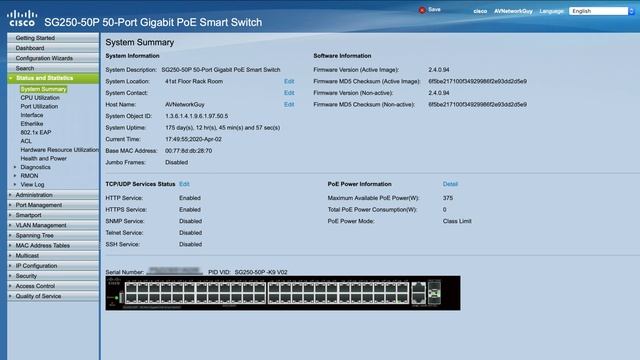Open 802.1x EAP page
The image size is (640, 360).
pos(36,132)
